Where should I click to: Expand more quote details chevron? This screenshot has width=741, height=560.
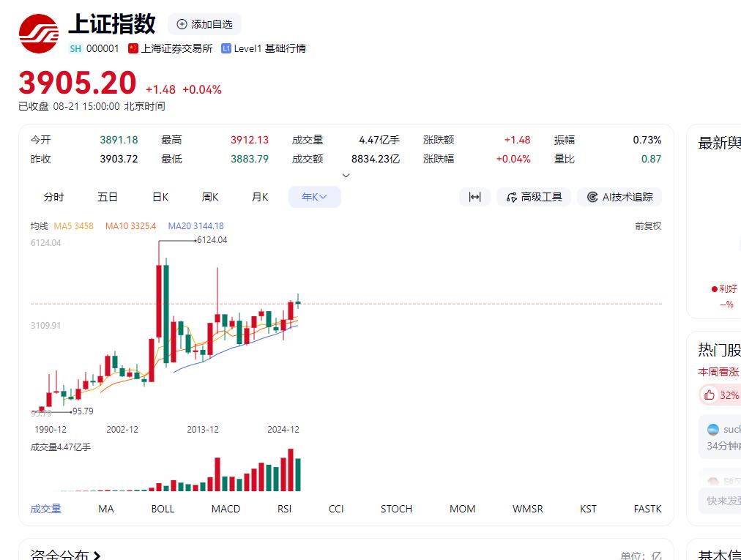click(x=346, y=176)
